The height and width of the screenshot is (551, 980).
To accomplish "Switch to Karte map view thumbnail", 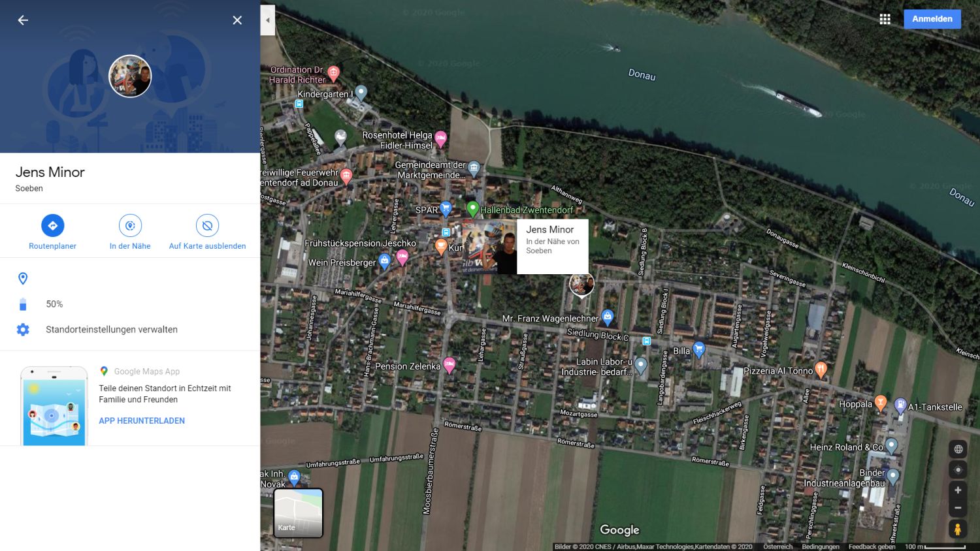I will pos(299,513).
